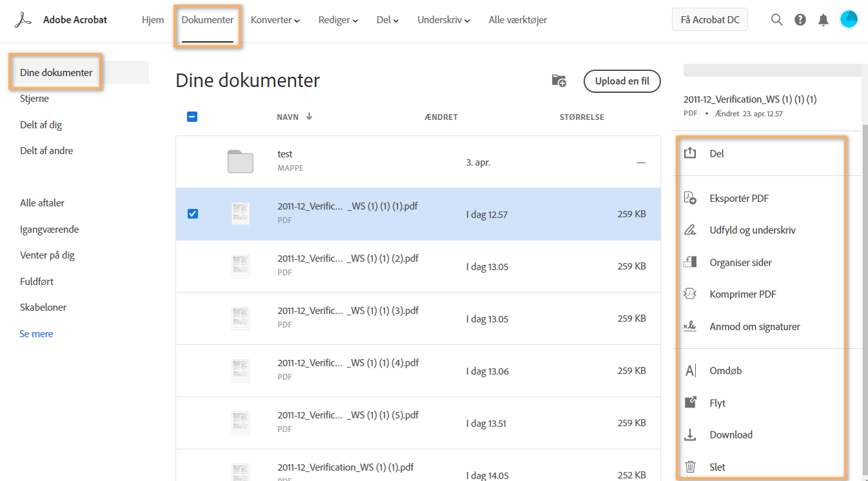868x481 pixels.
Task: Switch to the Hjem tab
Action: 153,20
